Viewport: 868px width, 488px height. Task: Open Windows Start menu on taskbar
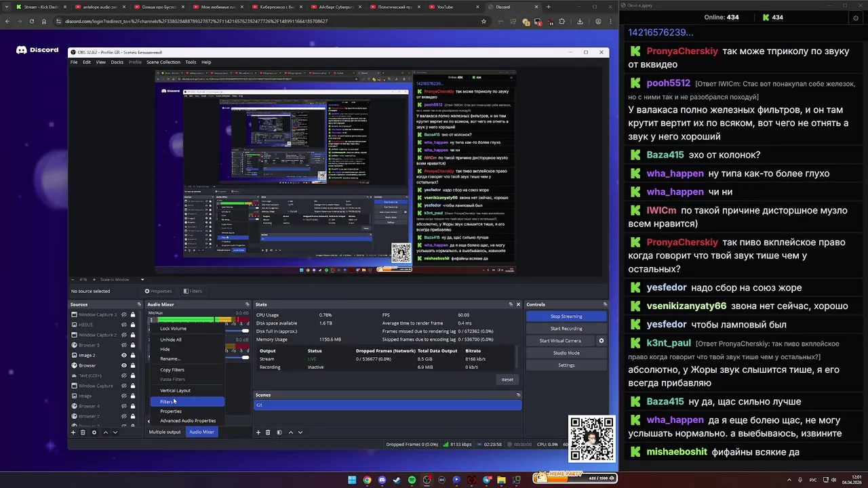(x=352, y=480)
